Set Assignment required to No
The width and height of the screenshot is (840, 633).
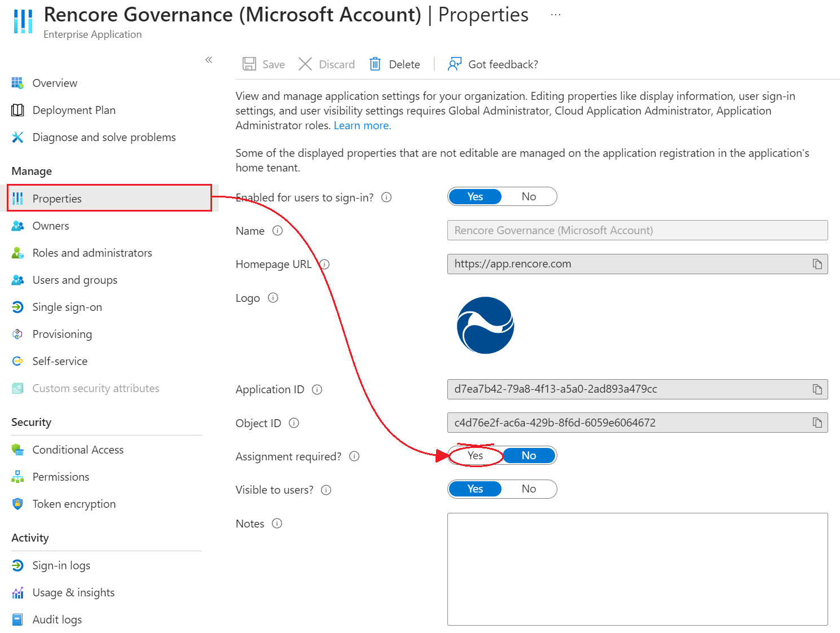(529, 455)
